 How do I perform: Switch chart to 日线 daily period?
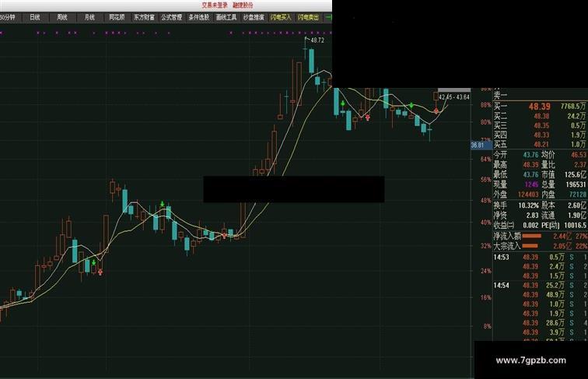[x=35, y=17]
